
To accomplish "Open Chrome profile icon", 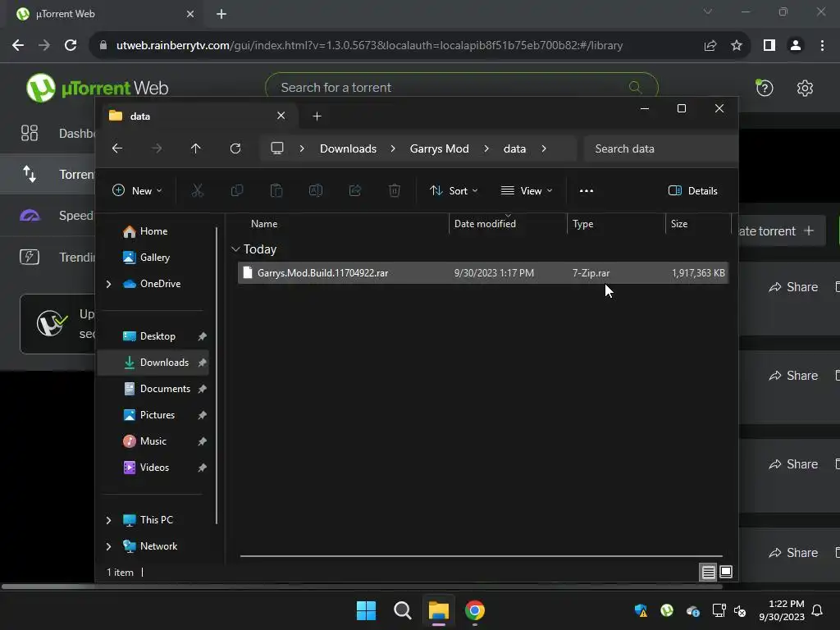I will point(796,46).
